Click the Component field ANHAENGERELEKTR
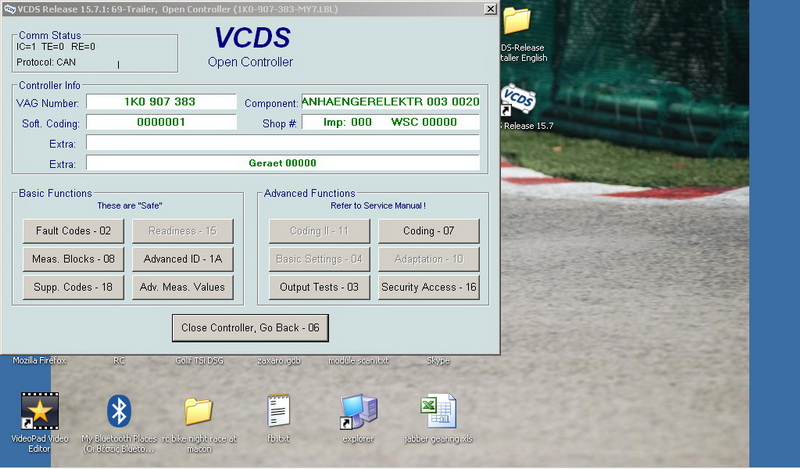800x469 pixels. coord(391,102)
